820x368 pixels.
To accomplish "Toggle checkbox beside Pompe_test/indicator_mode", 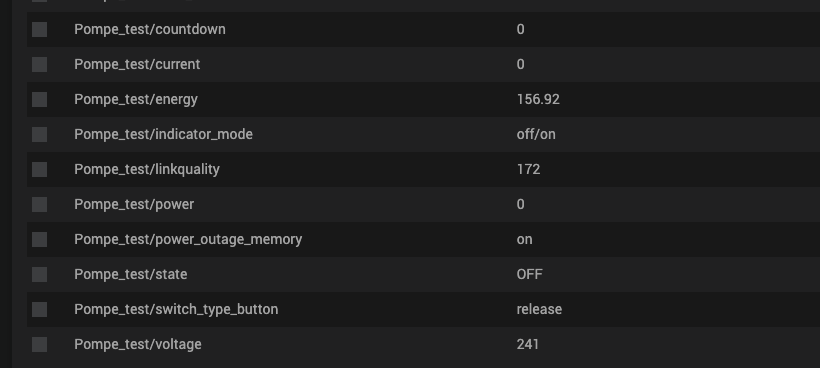I will click(x=39, y=134).
